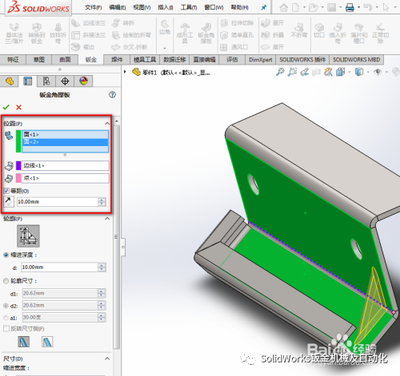Collapse the Position section chevron
The image size is (400, 376).
pos(107,123)
